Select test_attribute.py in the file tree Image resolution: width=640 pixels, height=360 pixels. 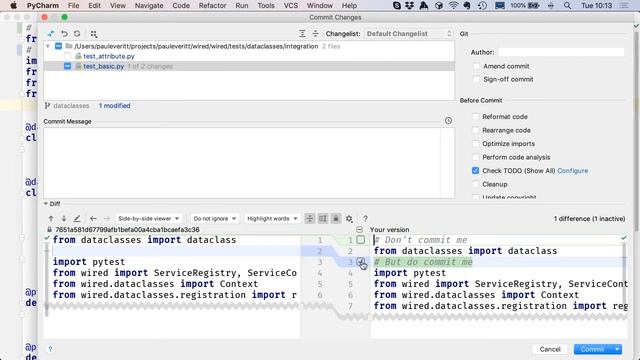click(x=109, y=56)
